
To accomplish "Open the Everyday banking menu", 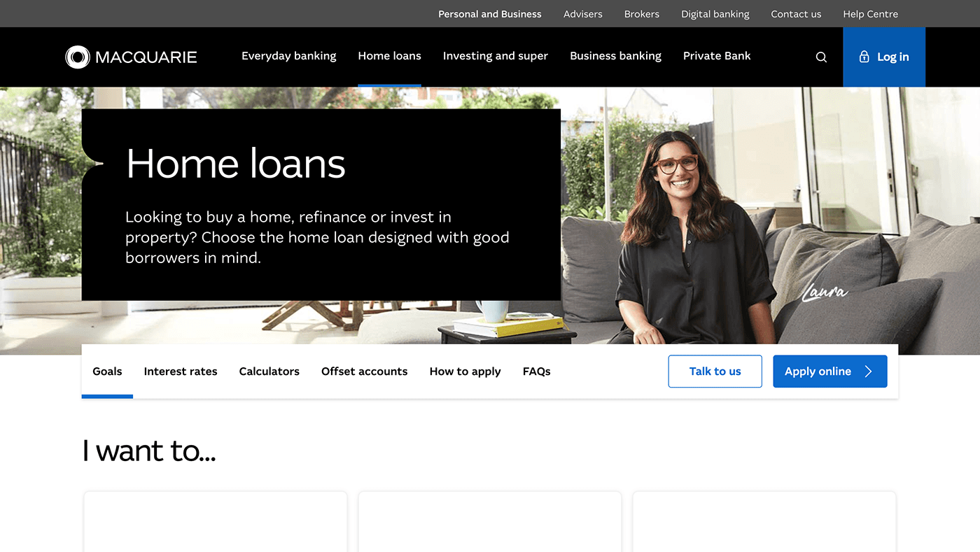I will click(288, 56).
